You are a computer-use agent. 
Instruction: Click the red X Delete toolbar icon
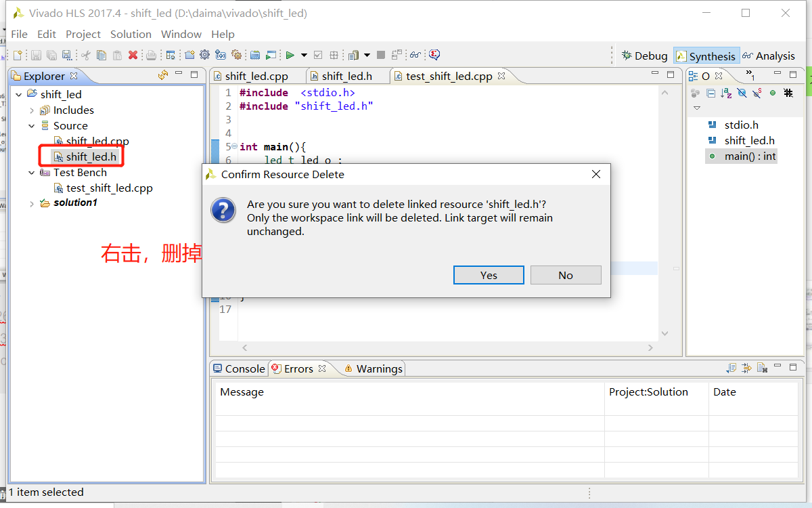pos(133,55)
